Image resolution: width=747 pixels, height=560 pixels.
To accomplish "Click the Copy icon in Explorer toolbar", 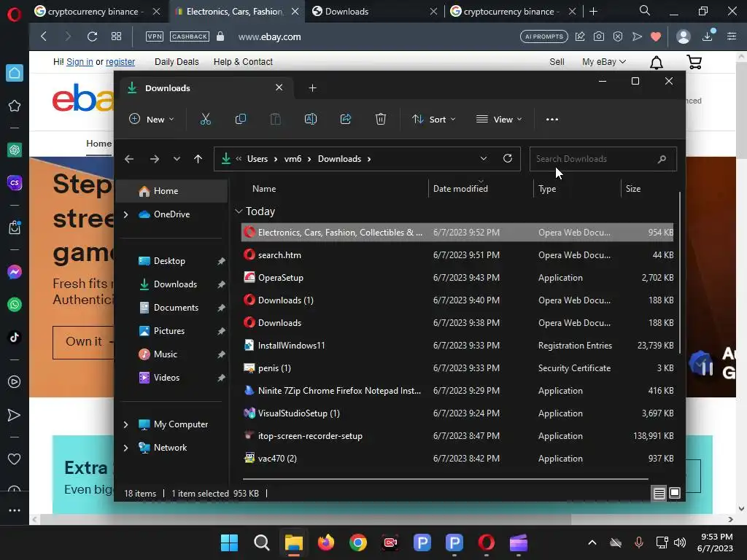I will tap(241, 119).
